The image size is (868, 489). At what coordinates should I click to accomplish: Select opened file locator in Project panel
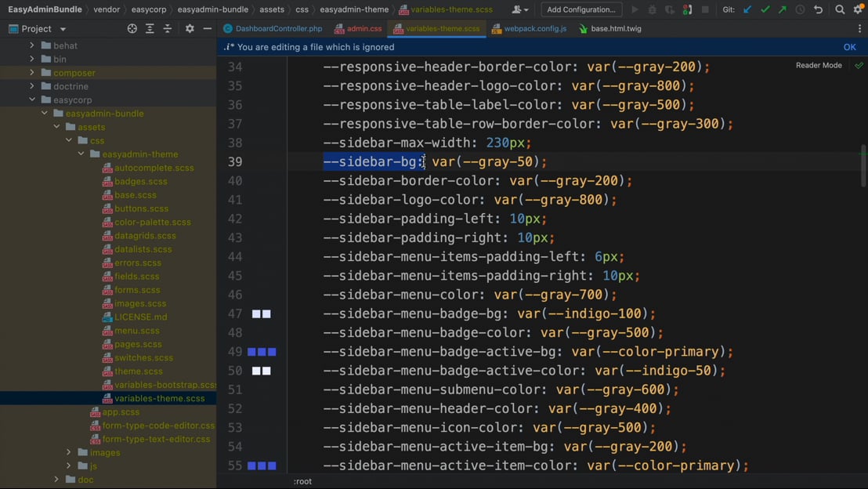coord(132,29)
